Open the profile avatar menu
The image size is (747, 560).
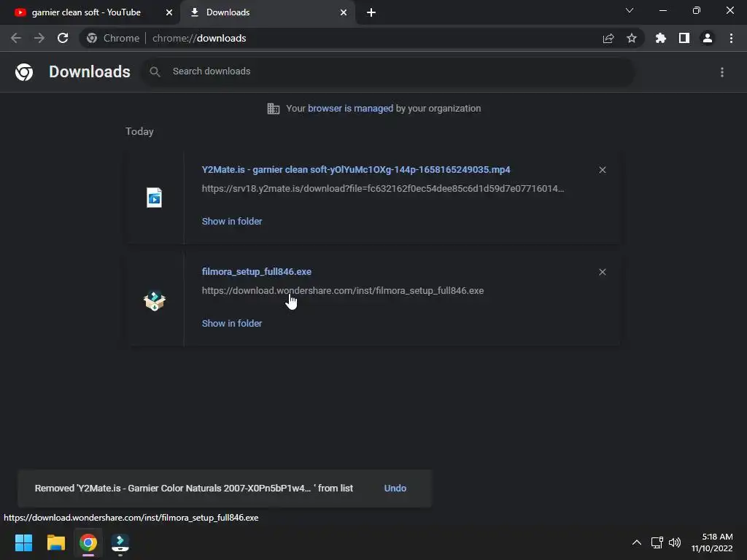pos(708,38)
